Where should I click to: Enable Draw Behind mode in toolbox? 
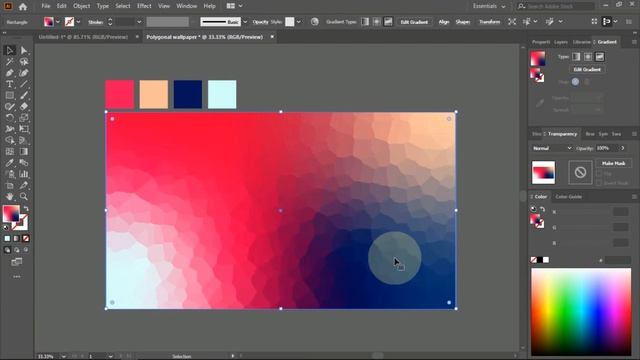(17, 250)
